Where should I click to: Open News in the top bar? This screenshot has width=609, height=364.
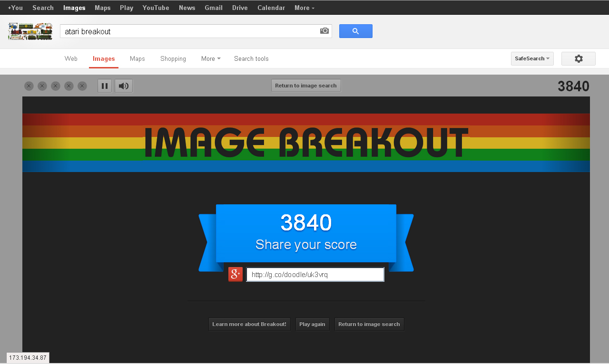[x=187, y=8]
